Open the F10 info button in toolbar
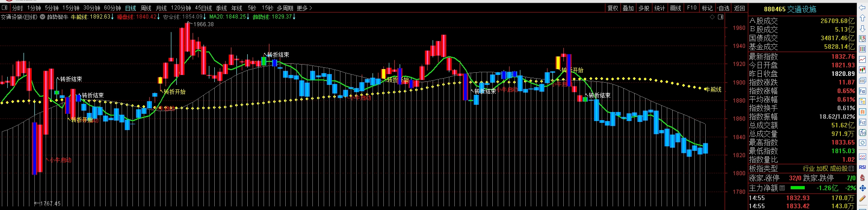The width and height of the screenshot is (868, 210). point(692,8)
